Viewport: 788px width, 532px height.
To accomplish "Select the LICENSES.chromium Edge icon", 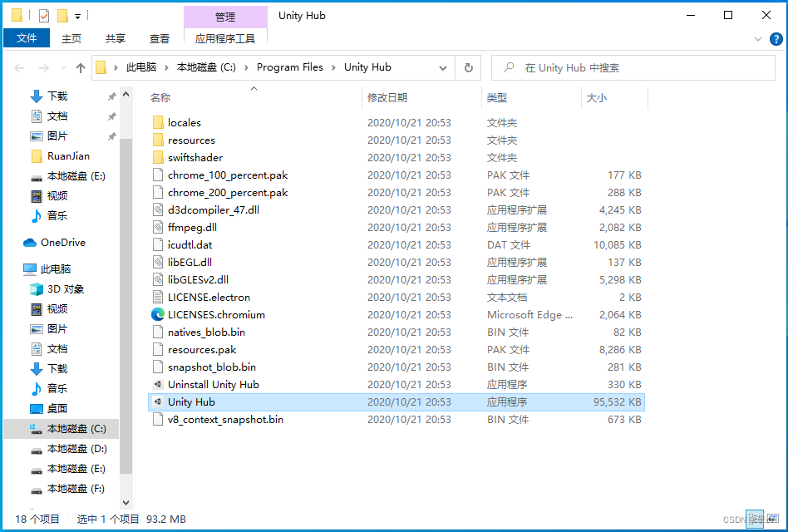I will (158, 315).
